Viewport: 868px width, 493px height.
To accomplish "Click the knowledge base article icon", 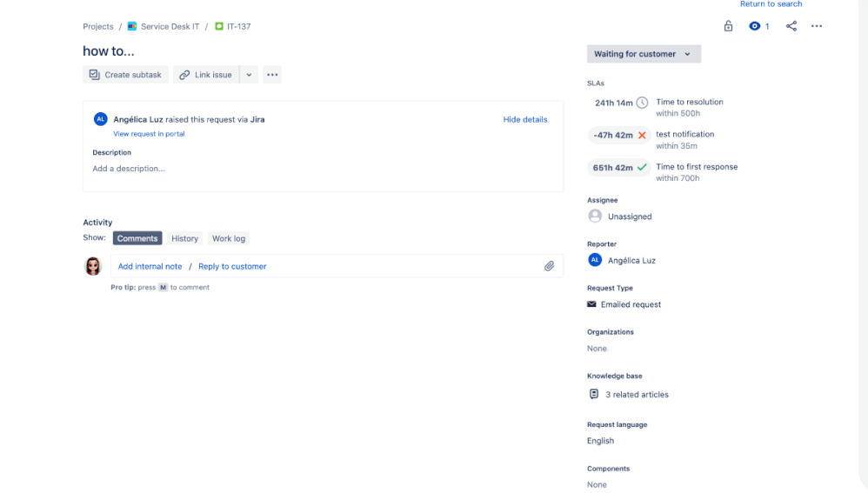I will point(594,394).
